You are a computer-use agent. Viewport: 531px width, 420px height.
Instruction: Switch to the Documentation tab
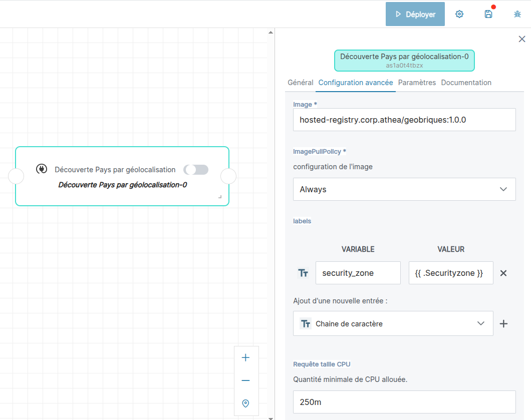coord(466,83)
